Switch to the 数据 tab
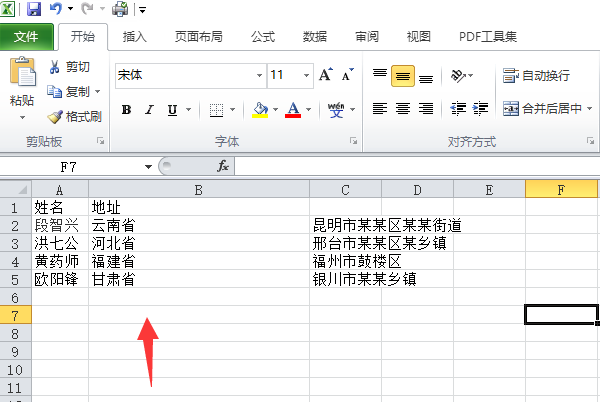 [x=315, y=37]
